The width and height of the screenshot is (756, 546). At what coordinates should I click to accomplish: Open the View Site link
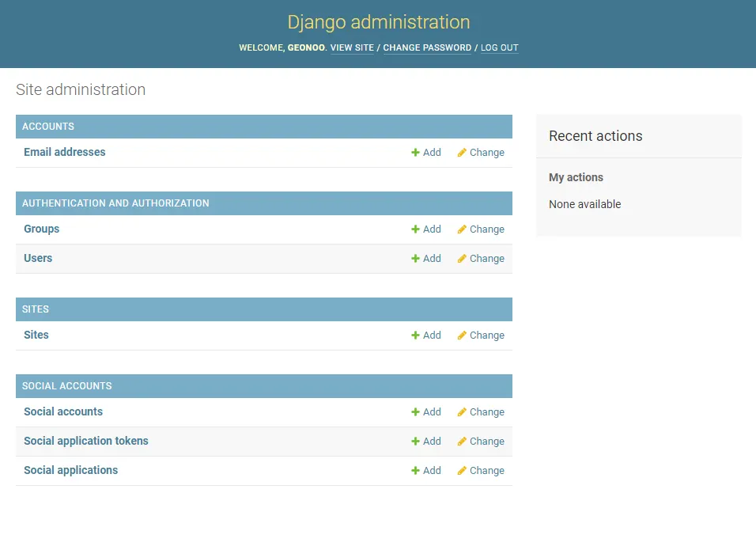pyautogui.click(x=352, y=47)
